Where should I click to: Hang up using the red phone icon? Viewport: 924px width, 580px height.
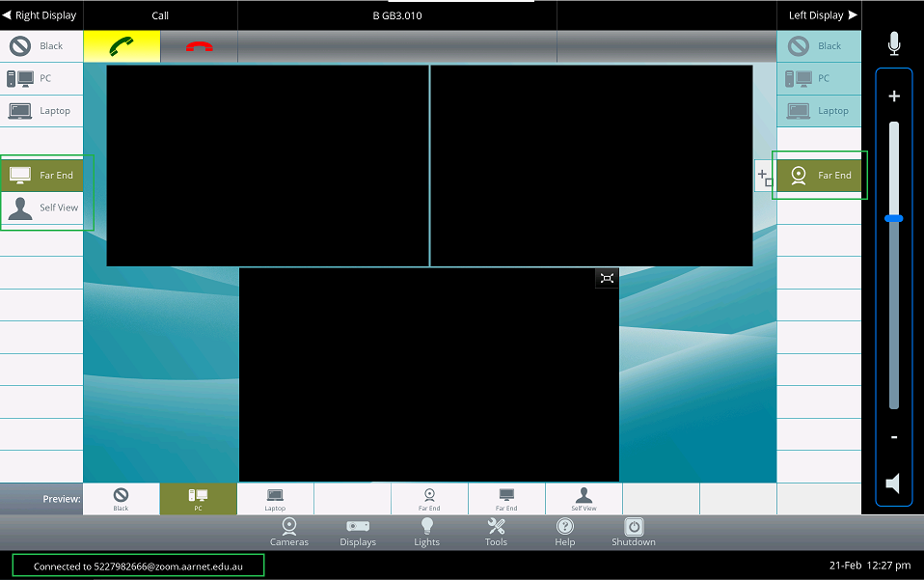pos(200,46)
